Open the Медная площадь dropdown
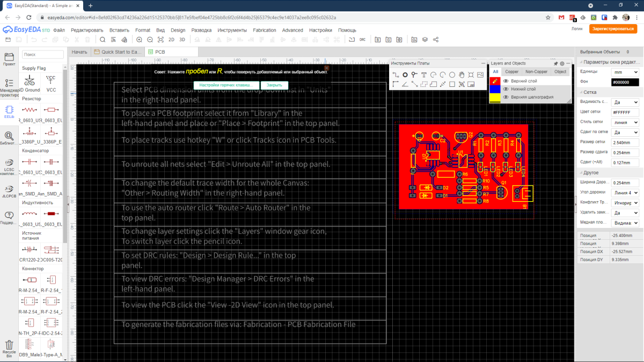Viewport: 644px width, 362px height. (x=625, y=223)
